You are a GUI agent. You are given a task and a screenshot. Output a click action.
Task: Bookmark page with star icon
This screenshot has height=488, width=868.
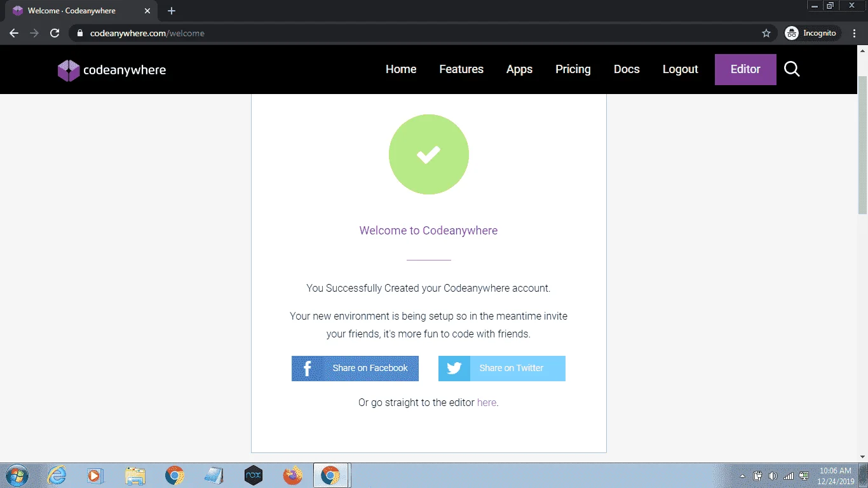[x=766, y=33]
